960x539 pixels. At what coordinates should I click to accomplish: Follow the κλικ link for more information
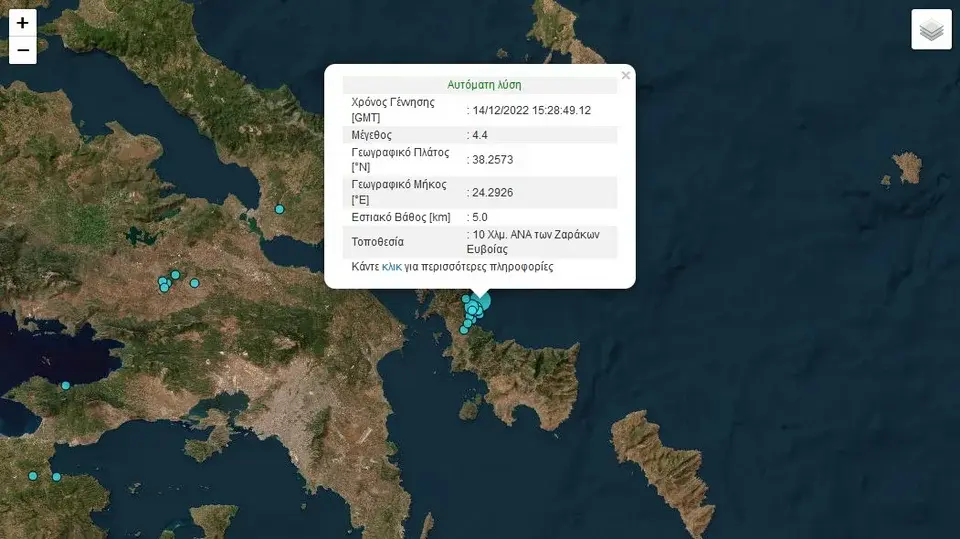click(391, 267)
